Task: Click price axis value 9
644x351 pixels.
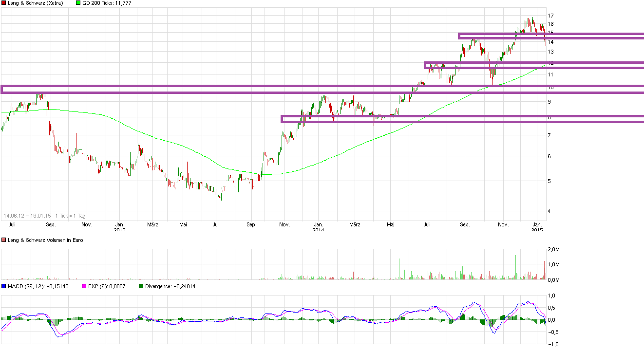Action: coord(549,102)
